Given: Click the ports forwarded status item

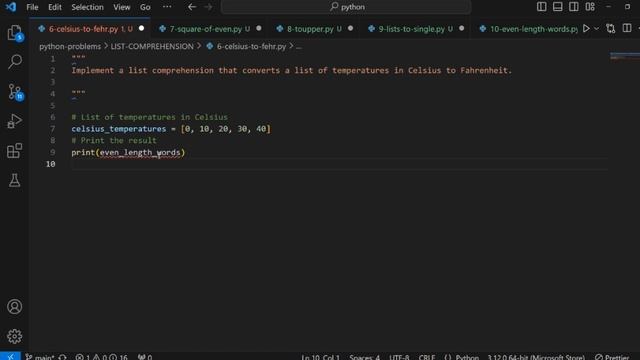Looking at the screenshot, I should click(145, 357).
